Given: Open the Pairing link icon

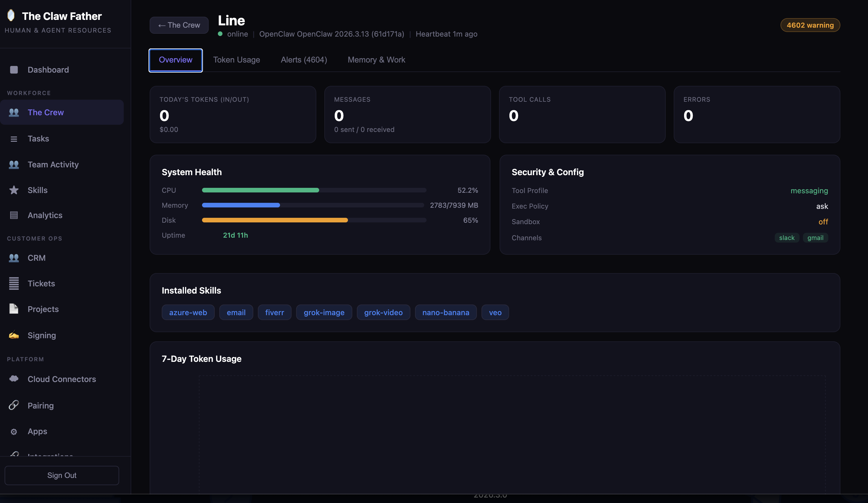Looking at the screenshot, I should coord(14,405).
